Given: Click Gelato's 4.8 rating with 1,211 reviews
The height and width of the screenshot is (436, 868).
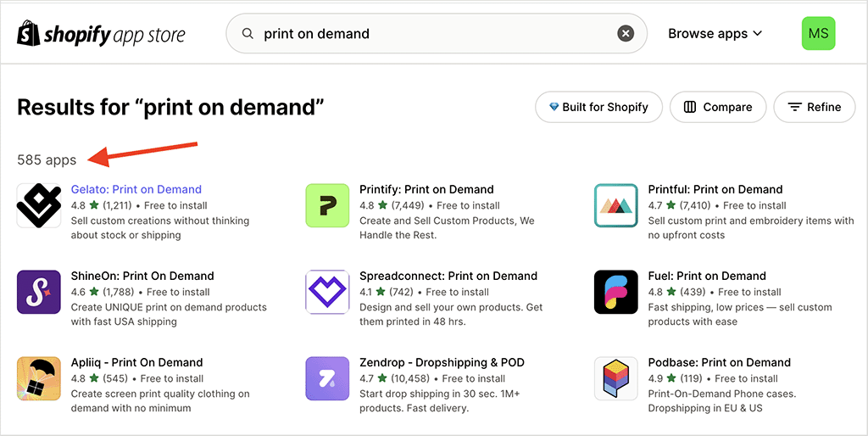Looking at the screenshot, I should pos(102,205).
